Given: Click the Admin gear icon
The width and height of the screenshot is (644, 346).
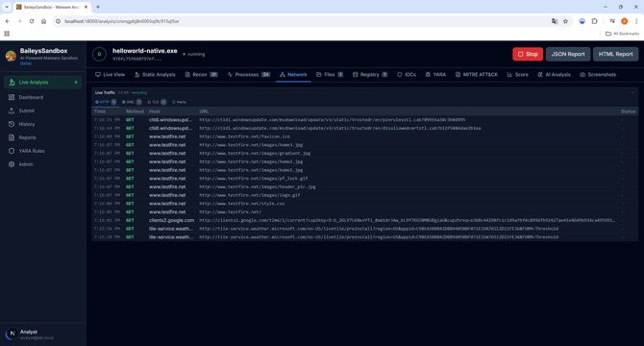Looking at the screenshot, I should 12,164.
